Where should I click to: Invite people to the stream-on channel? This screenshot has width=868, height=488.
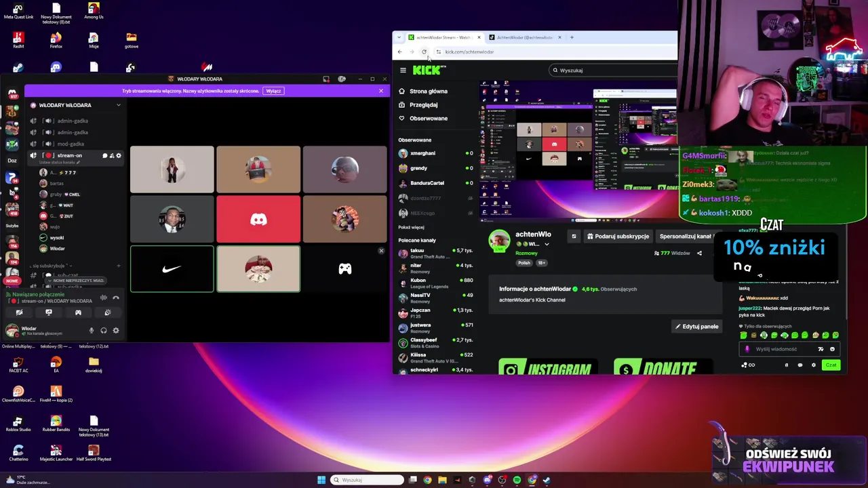coord(112,156)
